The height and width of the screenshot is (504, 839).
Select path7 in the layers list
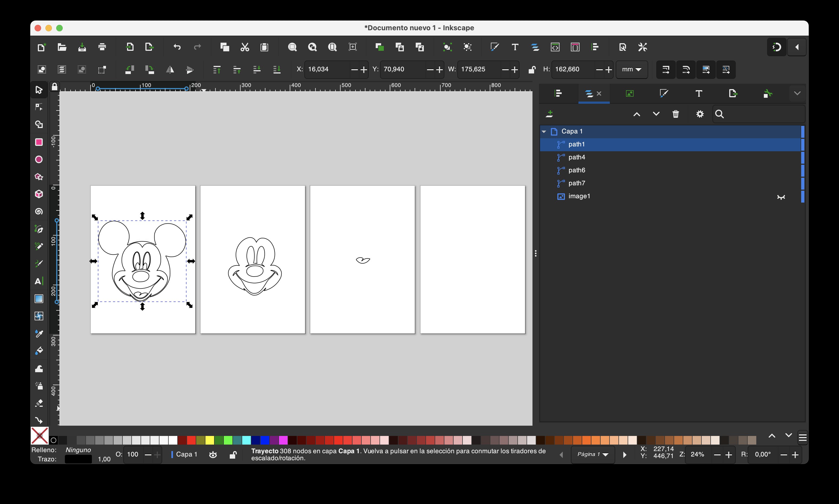[670, 183]
